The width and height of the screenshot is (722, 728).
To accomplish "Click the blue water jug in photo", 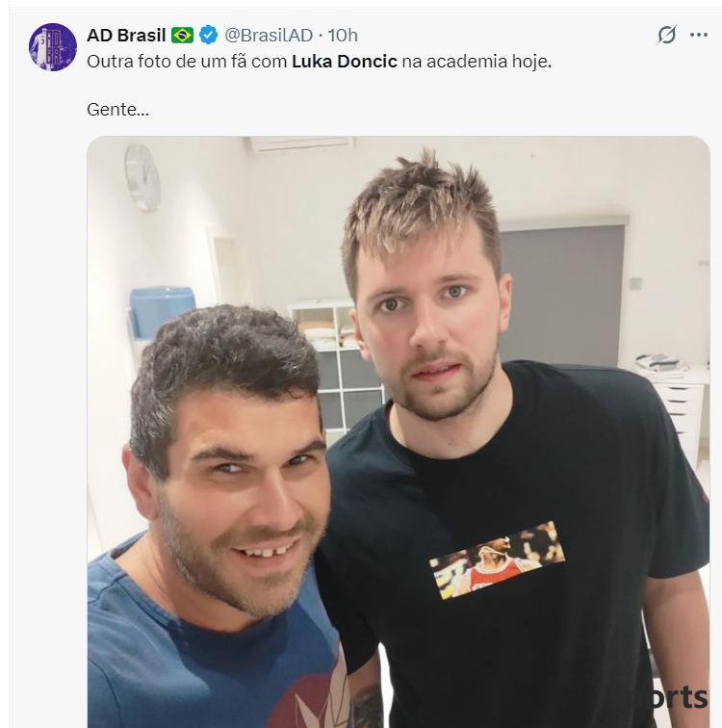I will (162, 310).
